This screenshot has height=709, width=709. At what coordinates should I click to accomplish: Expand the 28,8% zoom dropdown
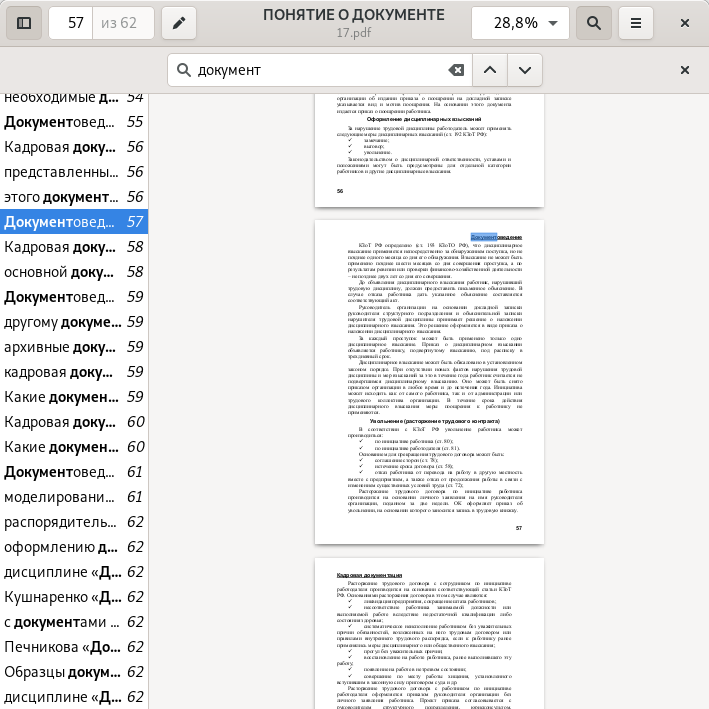pos(520,22)
